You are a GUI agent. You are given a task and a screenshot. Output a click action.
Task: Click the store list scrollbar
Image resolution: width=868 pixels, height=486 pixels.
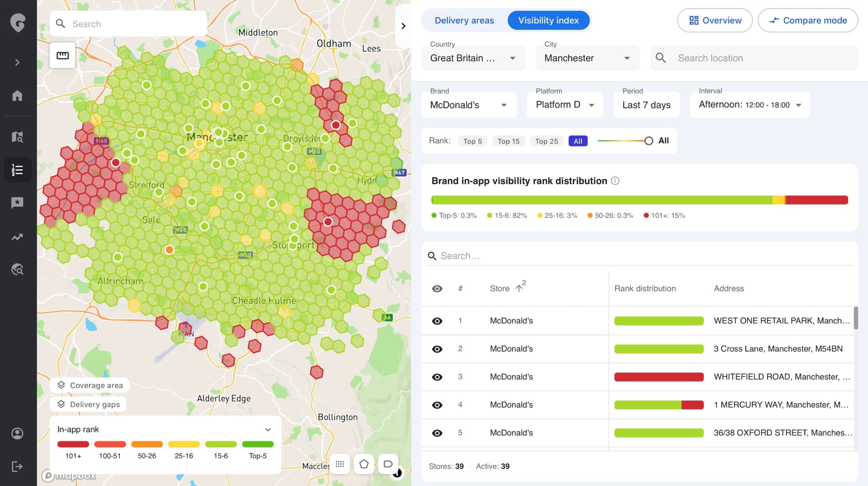[x=856, y=318]
